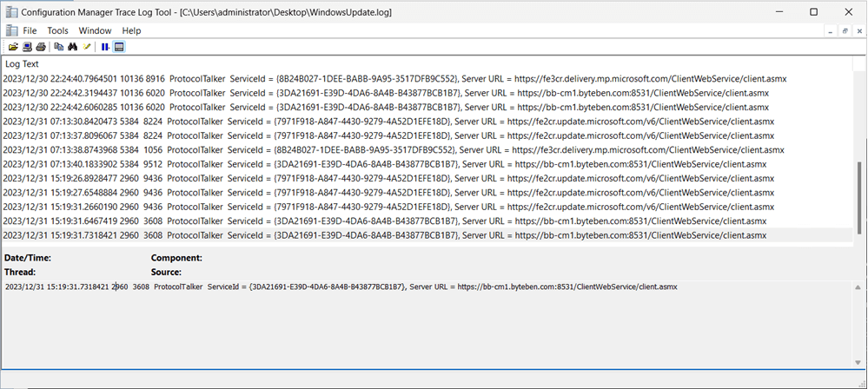868x389 pixels.
Task: Click the Thread label in details
Action: coord(20,273)
